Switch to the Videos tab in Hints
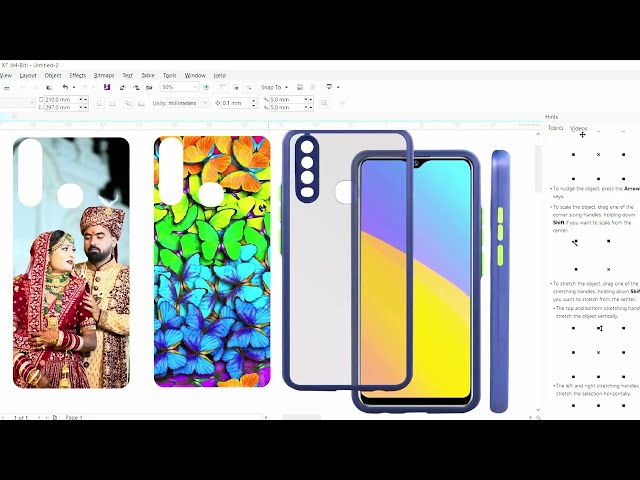This screenshot has width=640, height=480. pyautogui.click(x=578, y=128)
